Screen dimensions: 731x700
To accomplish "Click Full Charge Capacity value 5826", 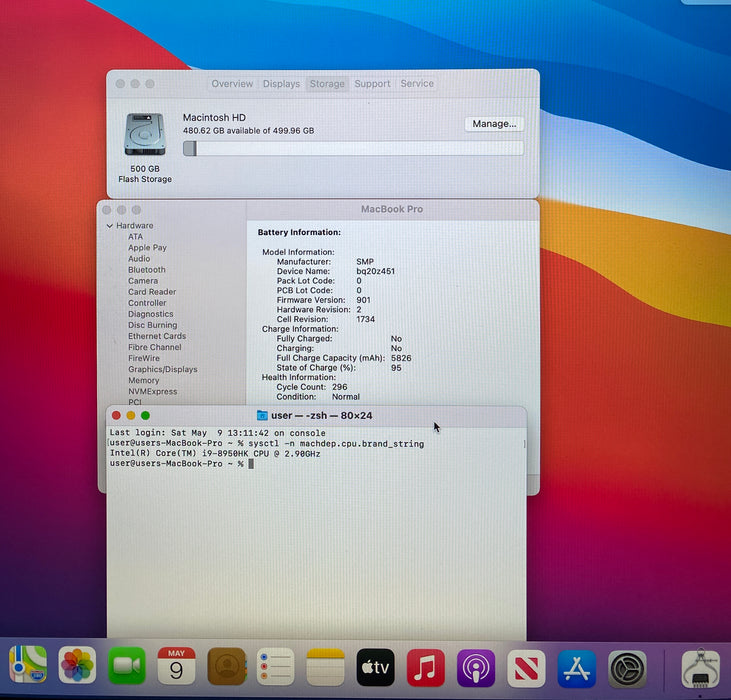I will (x=401, y=358).
